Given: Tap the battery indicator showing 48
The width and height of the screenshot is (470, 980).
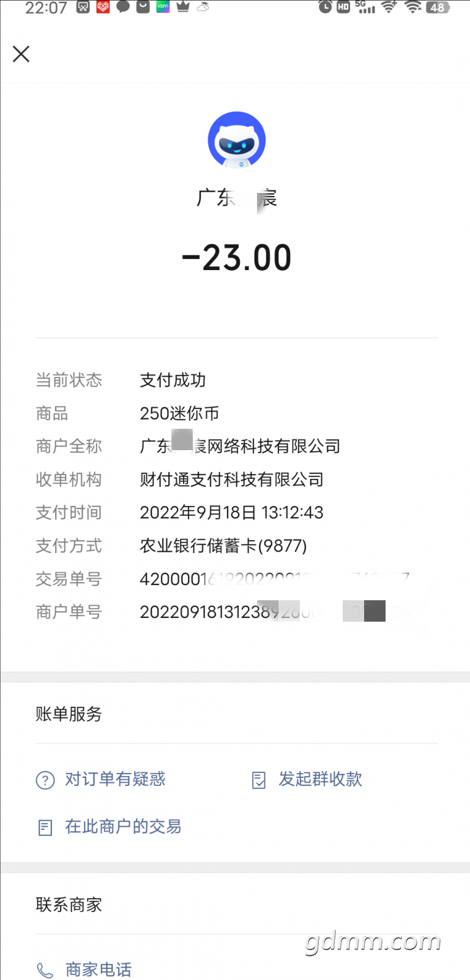Looking at the screenshot, I should tap(438, 7).
